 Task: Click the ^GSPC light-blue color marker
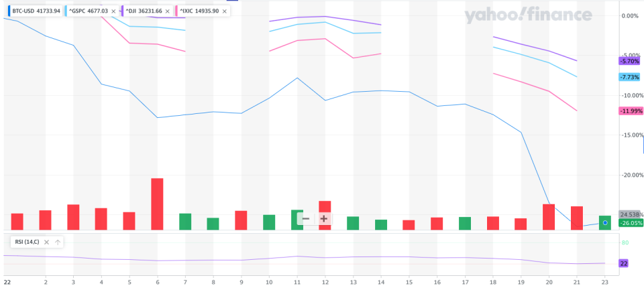[66, 11]
